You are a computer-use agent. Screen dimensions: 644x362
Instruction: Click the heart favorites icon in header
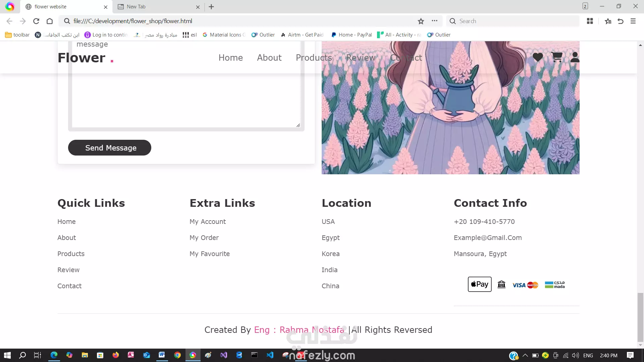[x=538, y=57]
